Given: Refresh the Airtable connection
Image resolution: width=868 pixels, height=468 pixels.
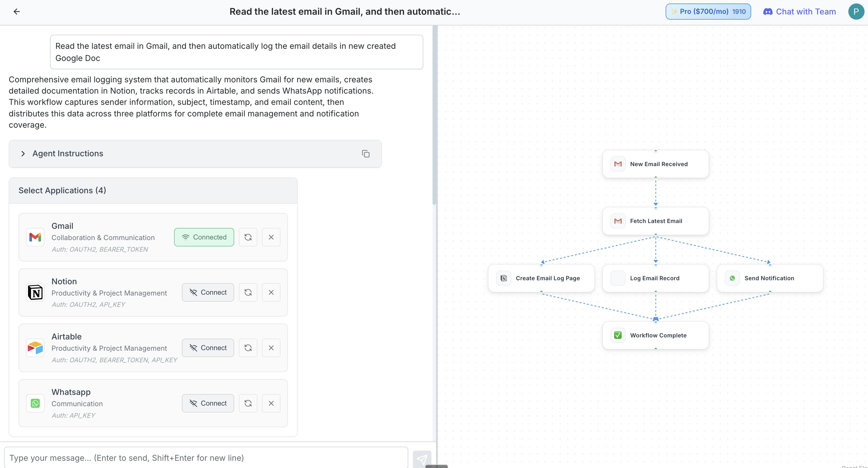Looking at the screenshot, I should [x=248, y=348].
